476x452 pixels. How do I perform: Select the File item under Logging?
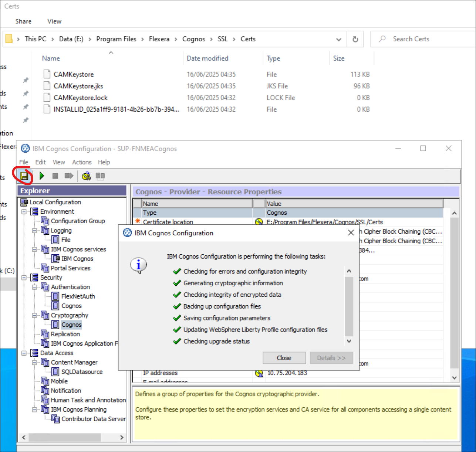click(66, 240)
